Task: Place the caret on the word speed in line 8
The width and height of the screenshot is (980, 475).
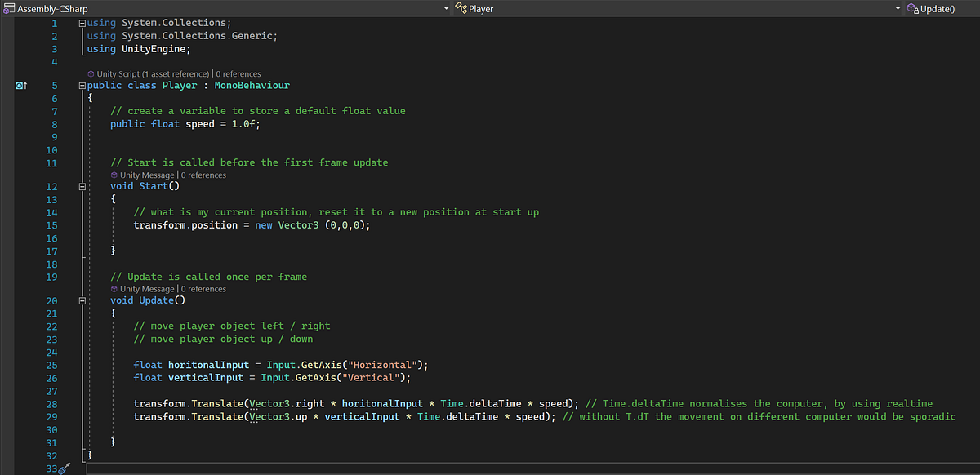Action: tap(199, 123)
